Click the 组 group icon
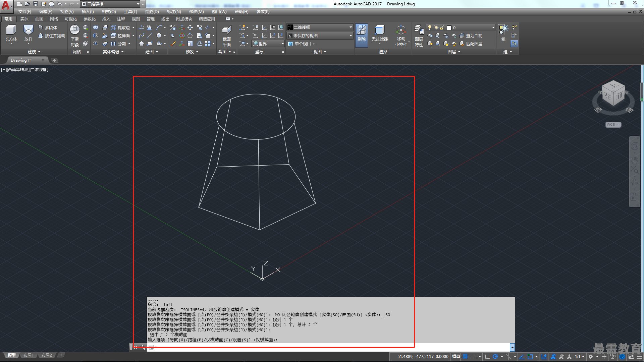644x362 pixels. (x=503, y=33)
